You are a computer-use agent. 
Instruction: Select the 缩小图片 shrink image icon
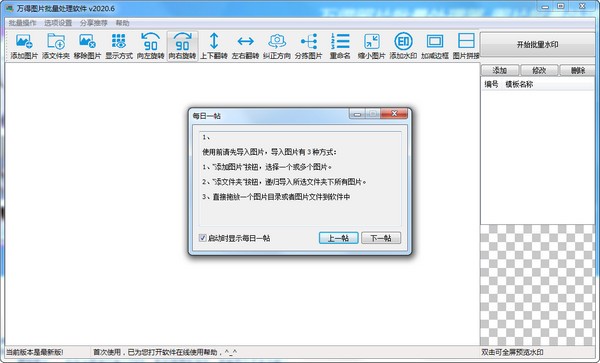pos(372,46)
